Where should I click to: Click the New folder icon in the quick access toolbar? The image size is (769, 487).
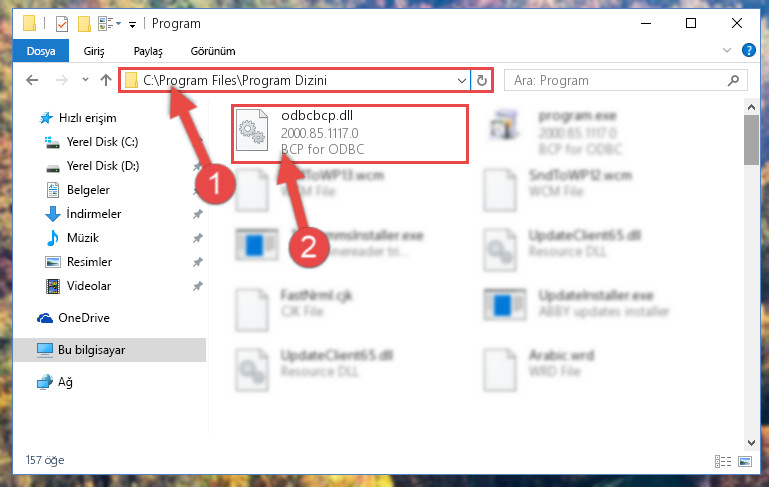tap(84, 24)
